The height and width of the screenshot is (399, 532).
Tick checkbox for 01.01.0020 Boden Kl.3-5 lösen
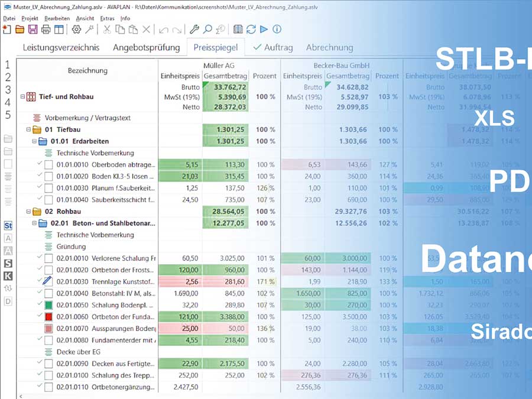point(48,176)
